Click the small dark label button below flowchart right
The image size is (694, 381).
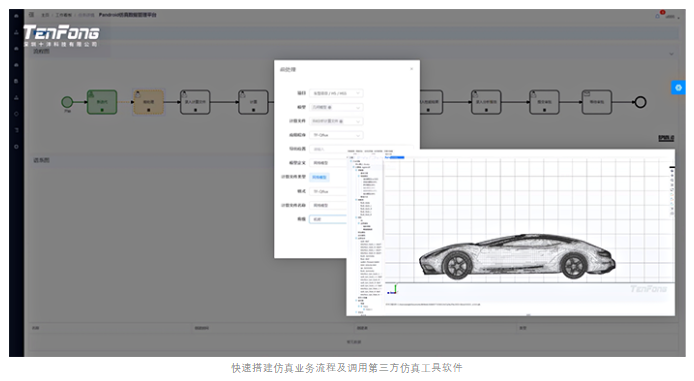(x=666, y=138)
